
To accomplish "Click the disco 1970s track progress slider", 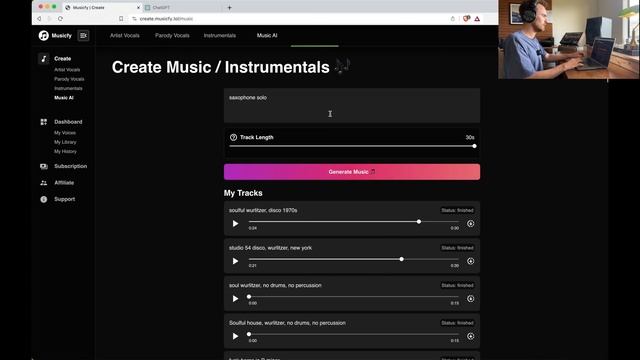I will pyautogui.click(x=354, y=222).
